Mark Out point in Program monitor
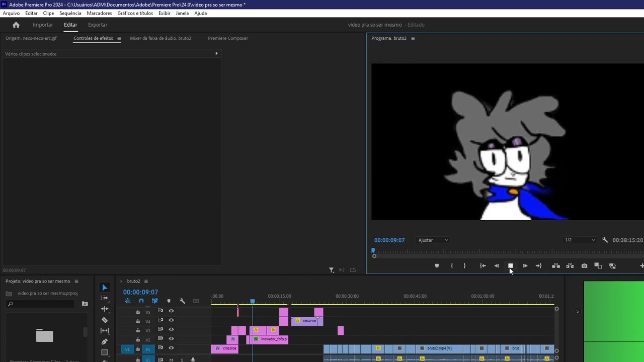Viewport: 644px width, 362px height. (464, 266)
